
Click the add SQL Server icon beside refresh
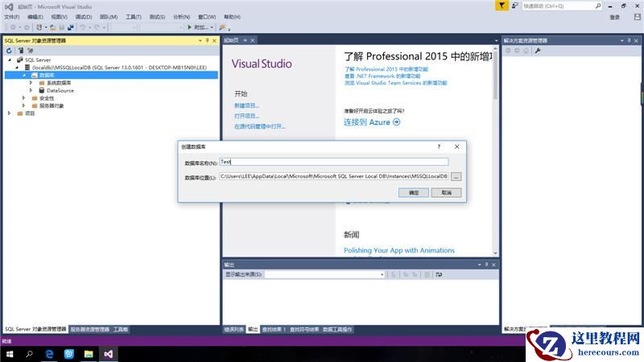20,51
